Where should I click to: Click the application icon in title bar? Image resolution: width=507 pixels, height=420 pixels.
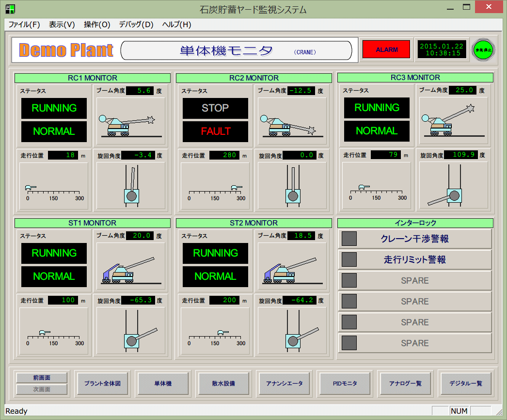point(10,9)
